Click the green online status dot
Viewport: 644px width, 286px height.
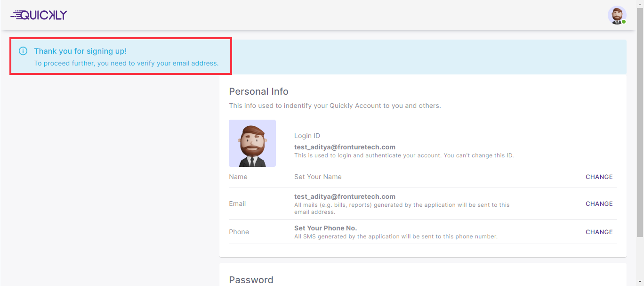coord(624,22)
